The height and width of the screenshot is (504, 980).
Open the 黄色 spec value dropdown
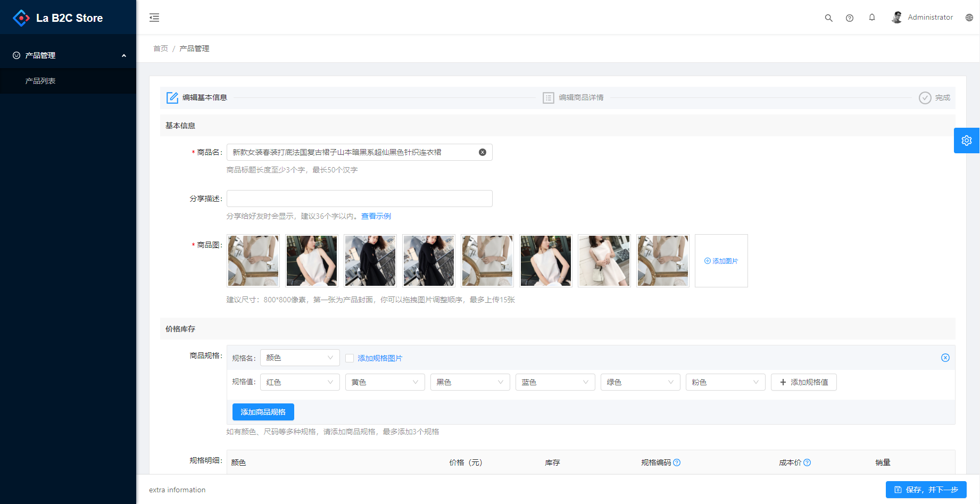pos(385,382)
